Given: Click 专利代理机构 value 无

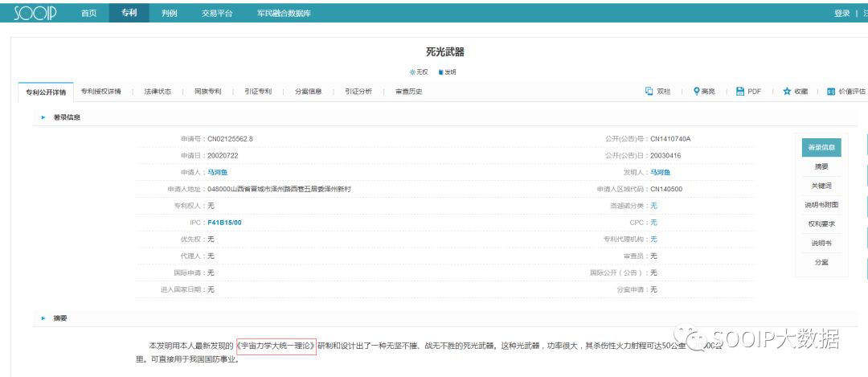Looking at the screenshot, I should click(x=653, y=240).
